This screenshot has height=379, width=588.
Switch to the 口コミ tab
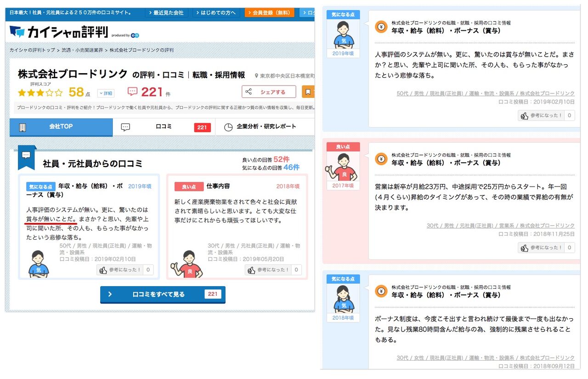(164, 127)
